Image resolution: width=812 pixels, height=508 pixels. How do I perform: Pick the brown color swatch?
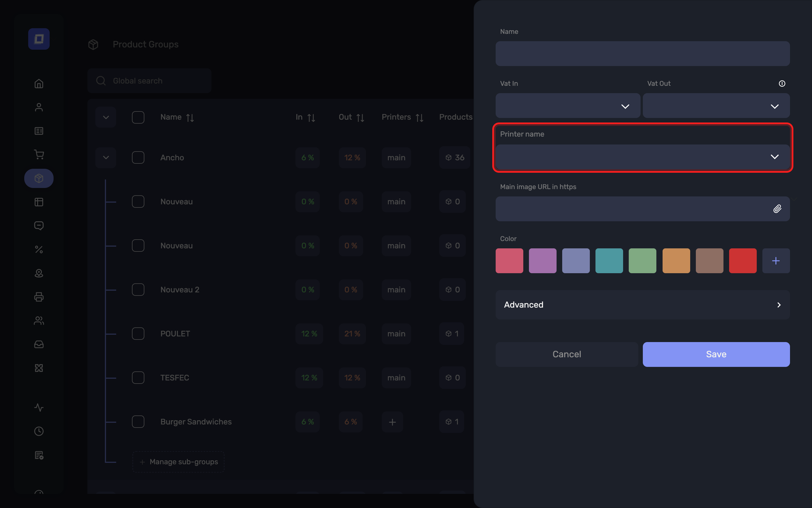click(709, 261)
